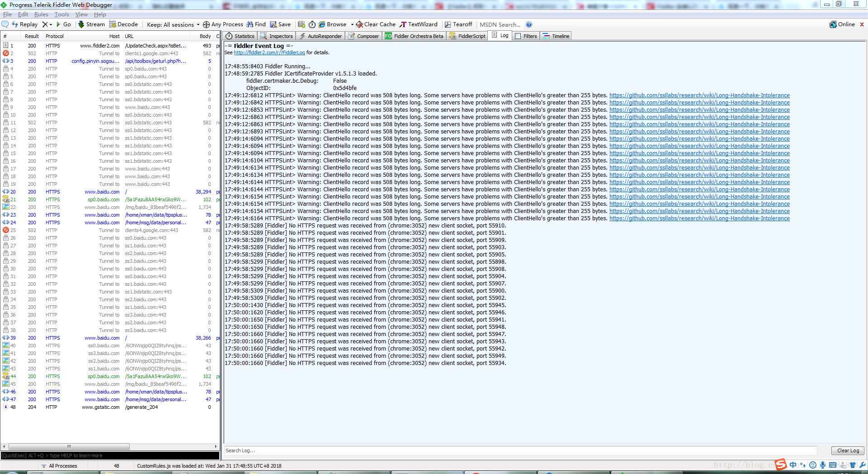Viewport: 868px width, 474px height.
Task: Select session 20 www.baidu.com row
Action: coord(110,192)
